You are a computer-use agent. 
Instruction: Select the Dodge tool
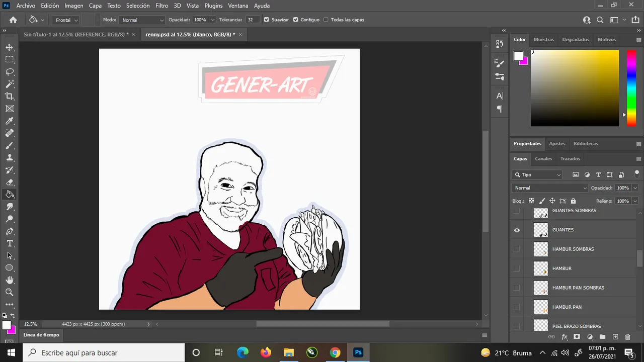(10, 219)
